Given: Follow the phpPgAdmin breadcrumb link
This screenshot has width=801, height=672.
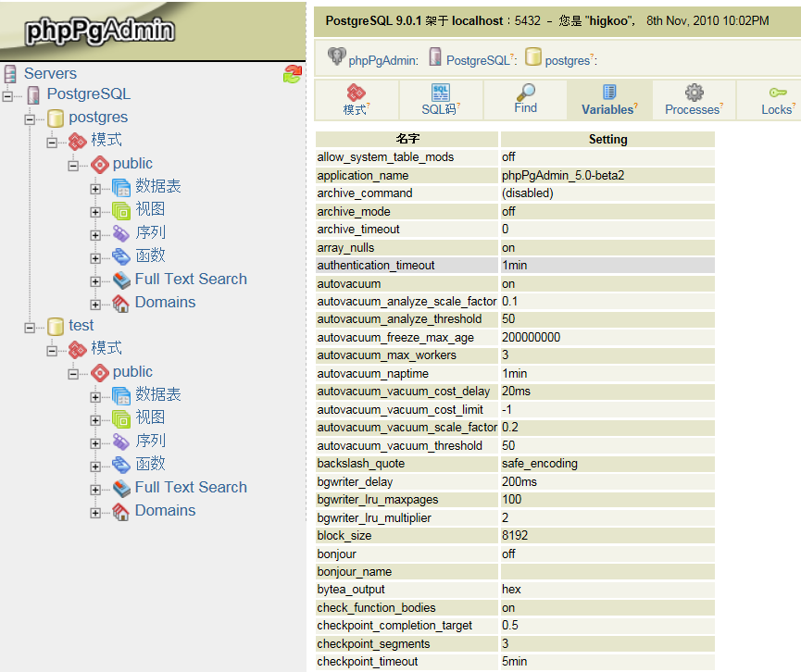Looking at the screenshot, I should point(383,61).
